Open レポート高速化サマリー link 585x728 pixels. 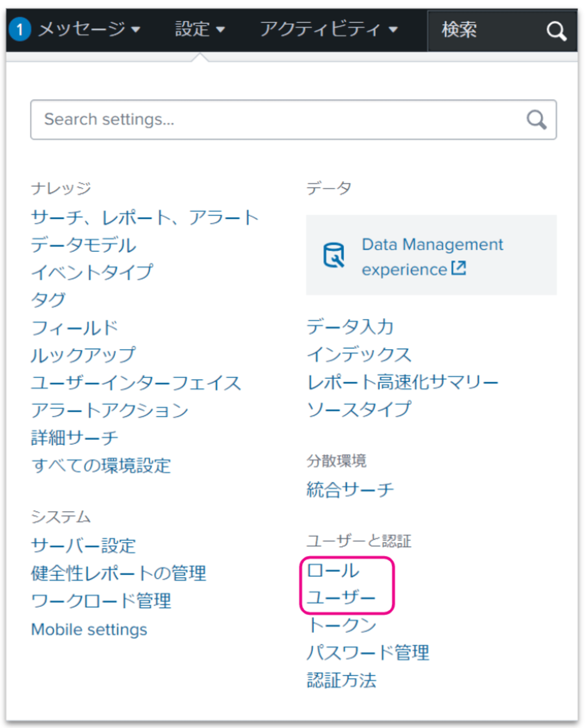403,382
